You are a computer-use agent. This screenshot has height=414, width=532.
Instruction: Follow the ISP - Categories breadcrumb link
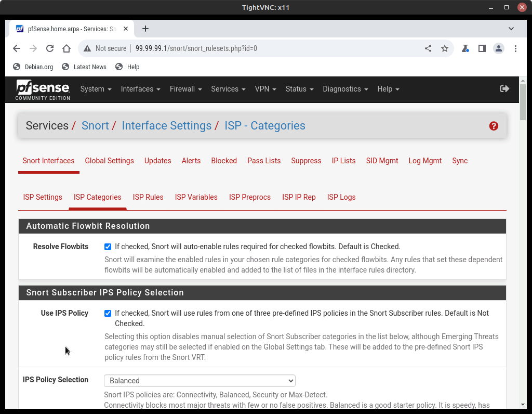click(x=264, y=126)
